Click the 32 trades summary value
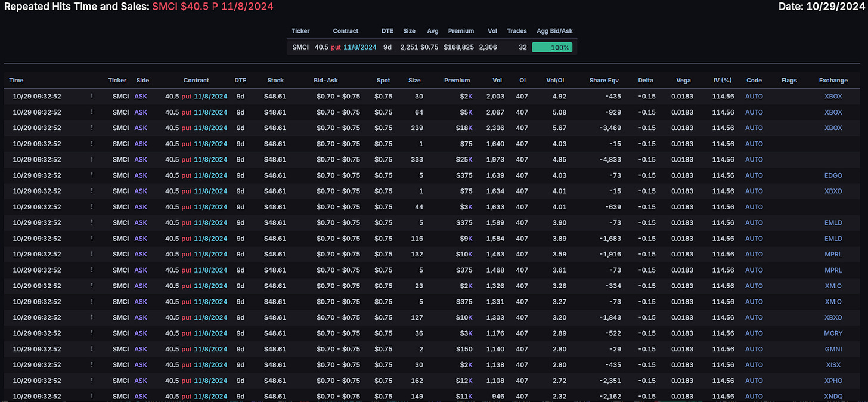 coord(523,47)
